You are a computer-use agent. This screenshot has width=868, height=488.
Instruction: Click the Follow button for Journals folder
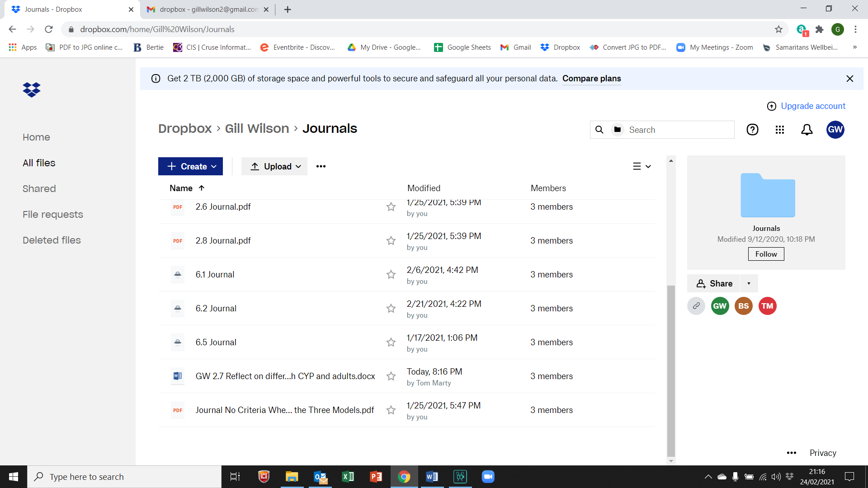pos(766,254)
